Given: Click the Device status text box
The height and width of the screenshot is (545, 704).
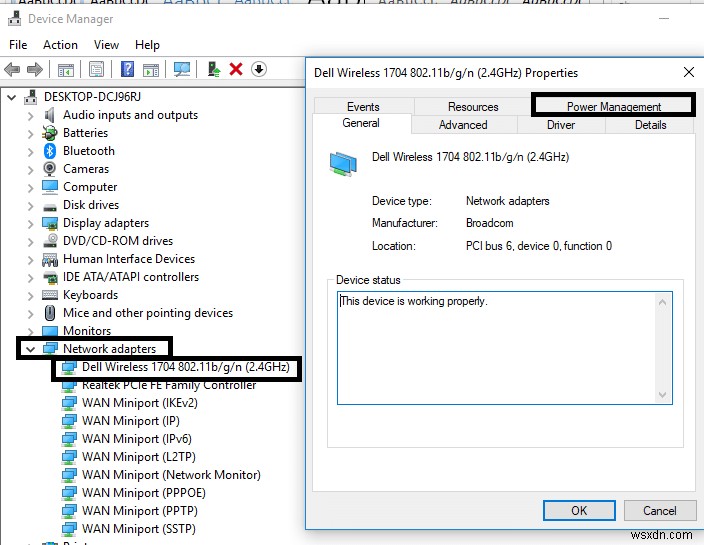Looking at the screenshot, I should pyautogui.click(x=505, y=348).
